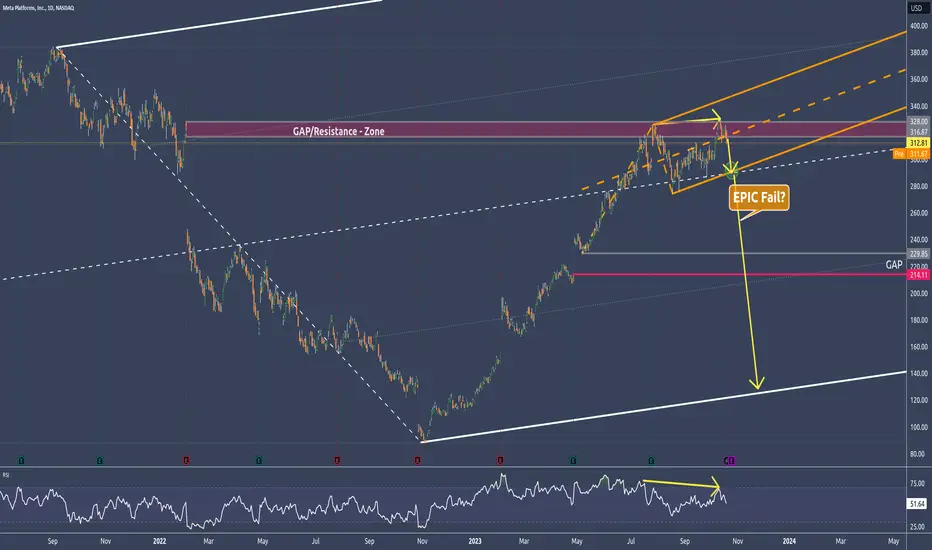This screenshot has width=932, height=550.
Task: Click the RSI 75.00 scale label
Action: tap(917, 483)
